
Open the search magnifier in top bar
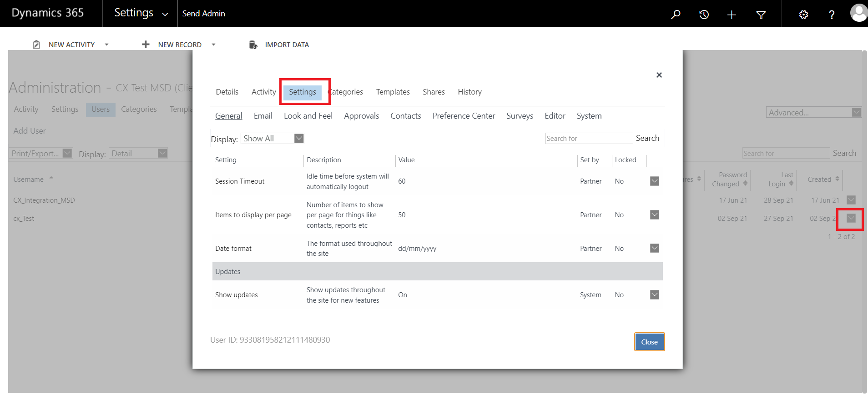point(676,15)
